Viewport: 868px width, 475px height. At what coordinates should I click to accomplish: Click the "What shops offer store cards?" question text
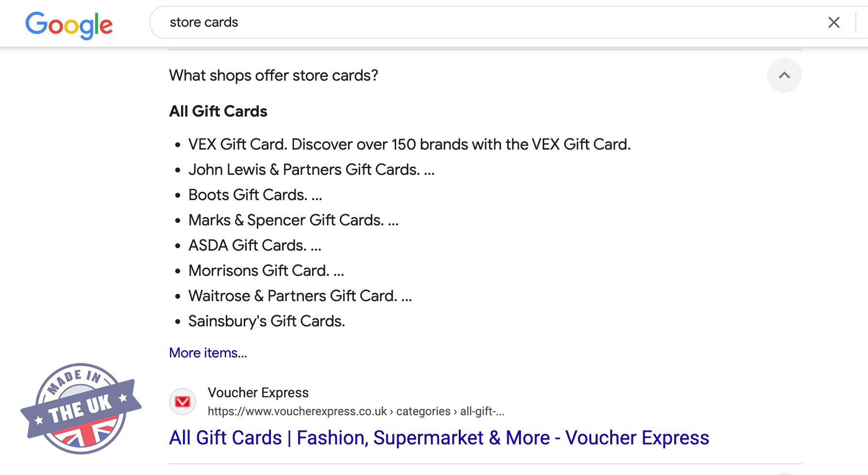tap(273, 75)
